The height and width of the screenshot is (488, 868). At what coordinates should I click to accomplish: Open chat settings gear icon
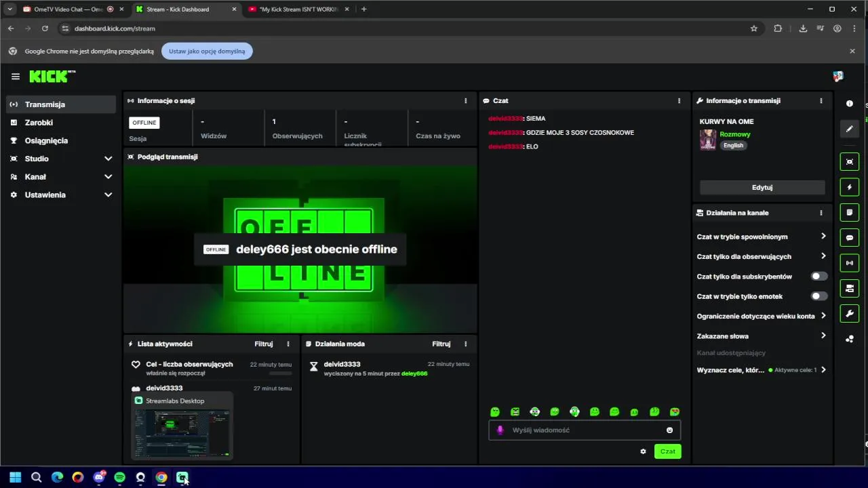click(x=643, y=451)
